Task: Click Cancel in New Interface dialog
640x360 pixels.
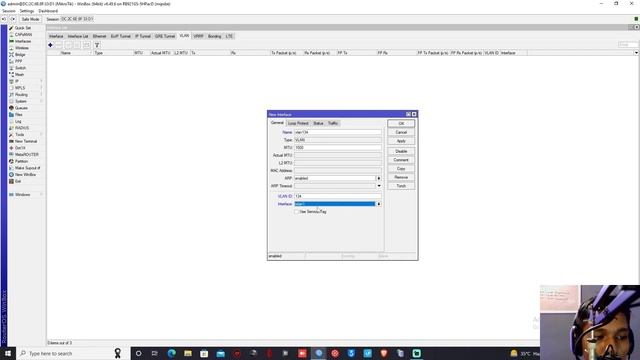Action: (401, 132)
